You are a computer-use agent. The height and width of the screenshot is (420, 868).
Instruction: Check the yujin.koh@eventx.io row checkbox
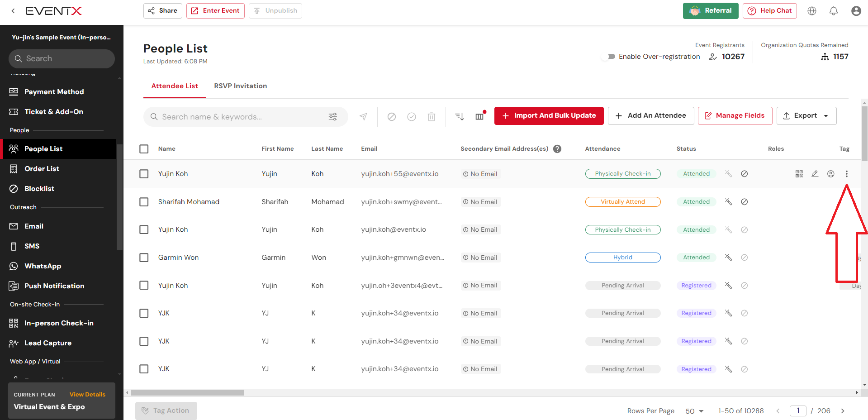(x=144, y=229)
